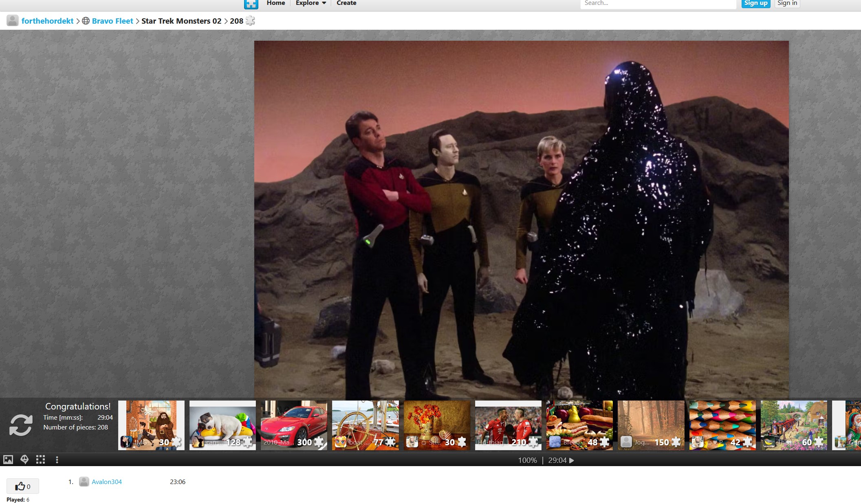Open the colored pencils 42-piece puzzle
This screenshot has width=861, height=504.
722,425
